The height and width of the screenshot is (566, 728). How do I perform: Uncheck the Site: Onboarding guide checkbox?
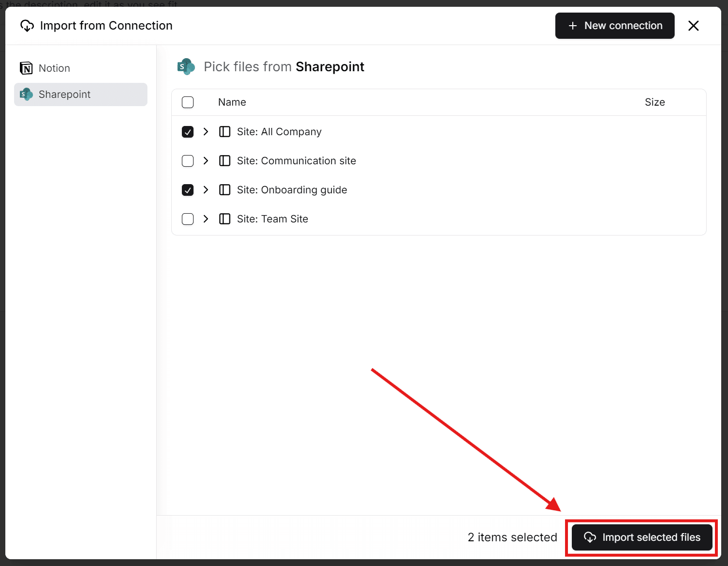point(188,190)
